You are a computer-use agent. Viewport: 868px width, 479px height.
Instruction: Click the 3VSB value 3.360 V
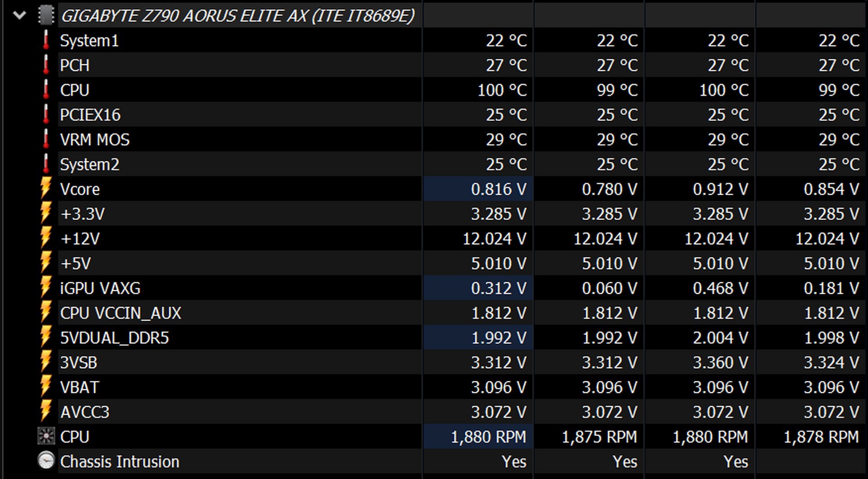point(721,363)
